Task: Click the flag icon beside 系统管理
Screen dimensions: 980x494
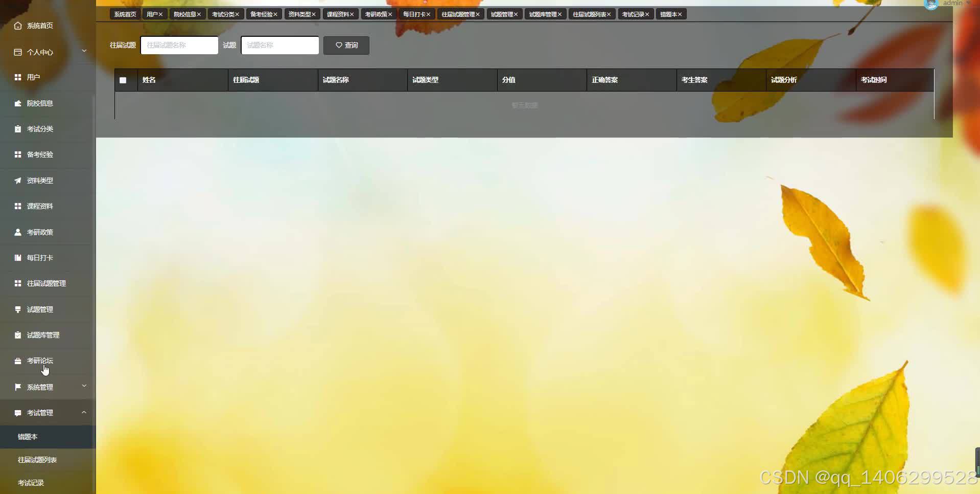Action: (18, 387)
